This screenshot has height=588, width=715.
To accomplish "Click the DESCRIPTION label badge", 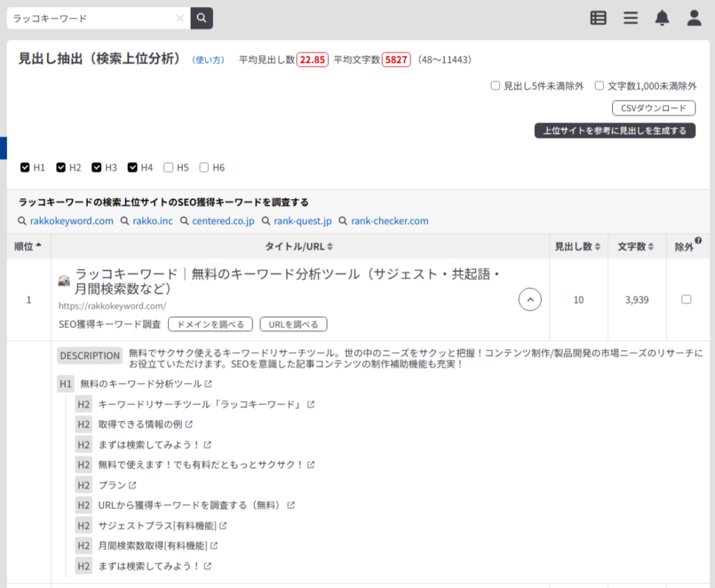I will click(x=90, y=356).
